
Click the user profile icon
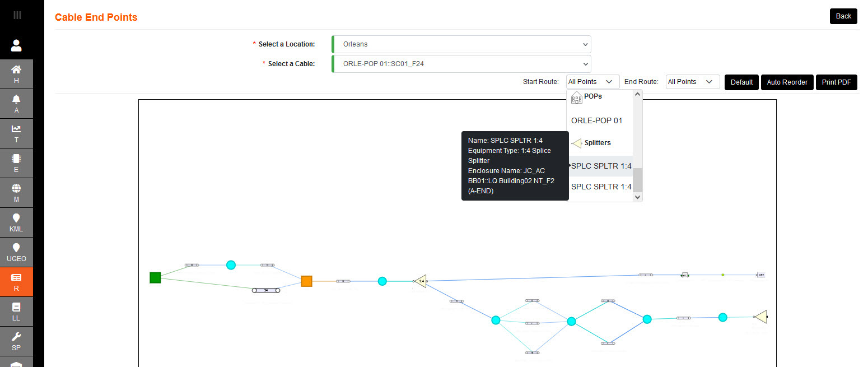coord(16,45)
